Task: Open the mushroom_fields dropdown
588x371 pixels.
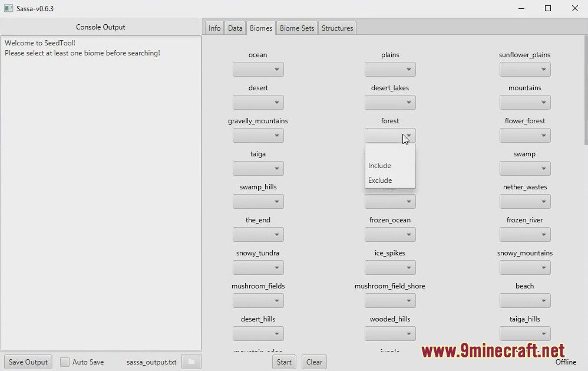Action: pyautogui.click(x=258, y=301)
